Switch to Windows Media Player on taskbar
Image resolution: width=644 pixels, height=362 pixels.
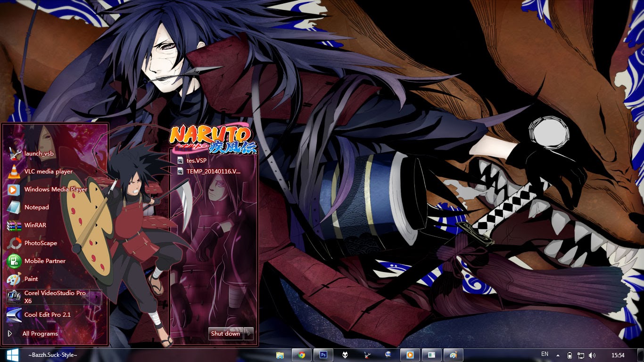410,355
